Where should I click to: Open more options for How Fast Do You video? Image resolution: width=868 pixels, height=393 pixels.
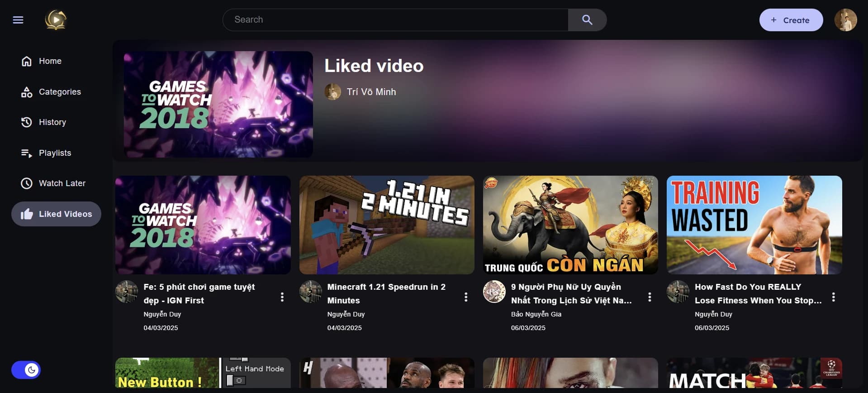[x=833, y=297]
